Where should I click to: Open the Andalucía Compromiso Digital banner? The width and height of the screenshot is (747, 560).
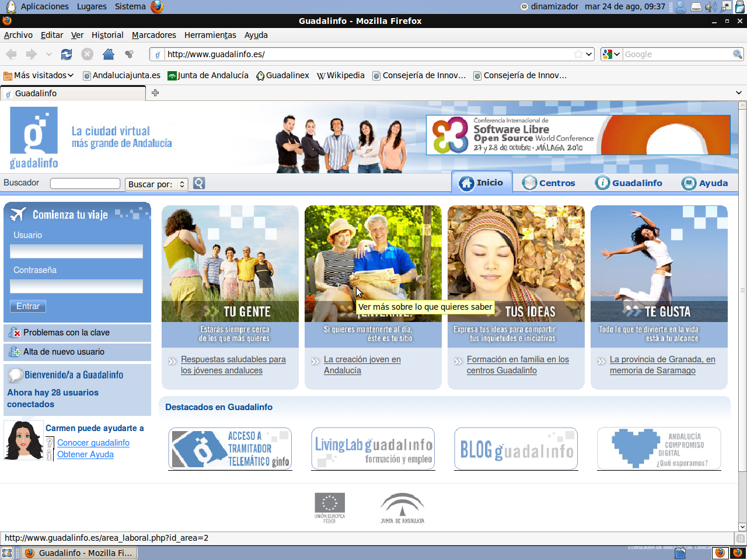659,449
